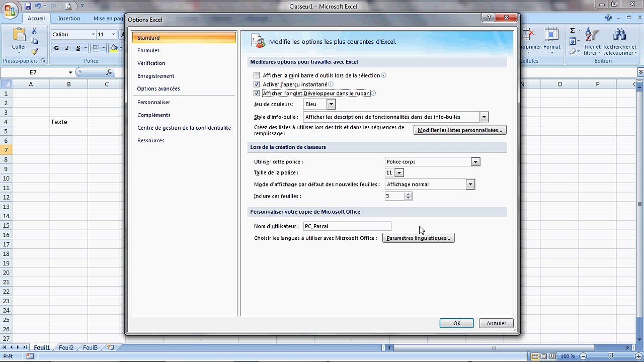Click the macro record icon in status bar
Image resolution: width=644 pixels, height=362 pixels.
30,356
